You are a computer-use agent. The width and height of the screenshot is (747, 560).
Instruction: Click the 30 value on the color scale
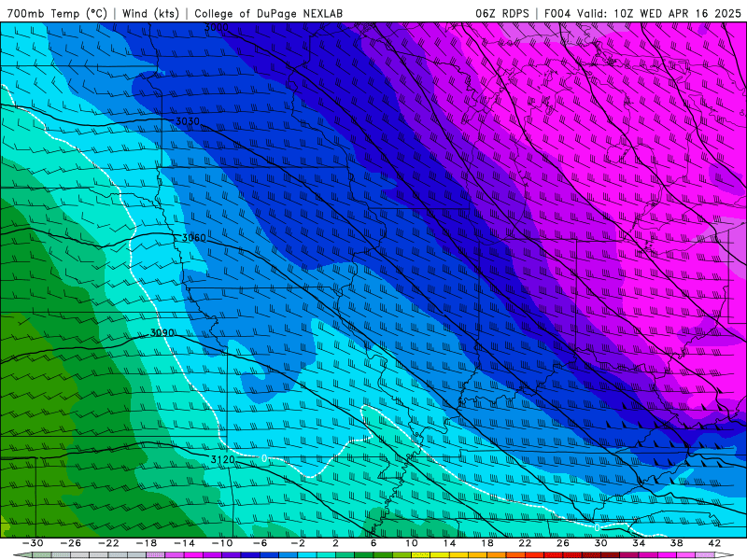tap(600, 543)
